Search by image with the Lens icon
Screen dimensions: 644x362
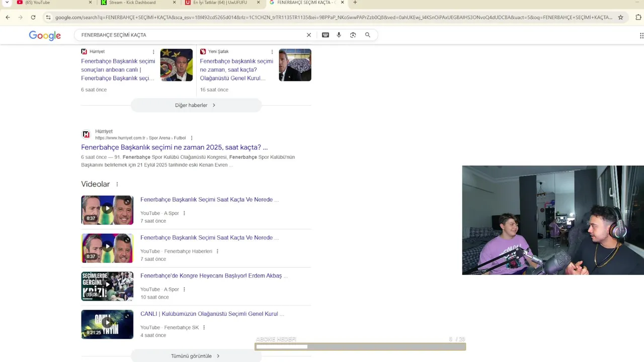tap(353, 35)
